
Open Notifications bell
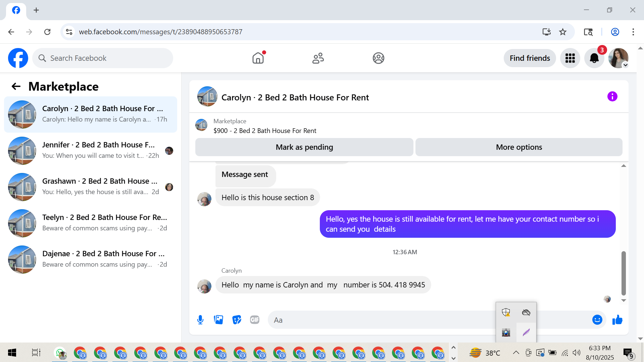point(594,58)
